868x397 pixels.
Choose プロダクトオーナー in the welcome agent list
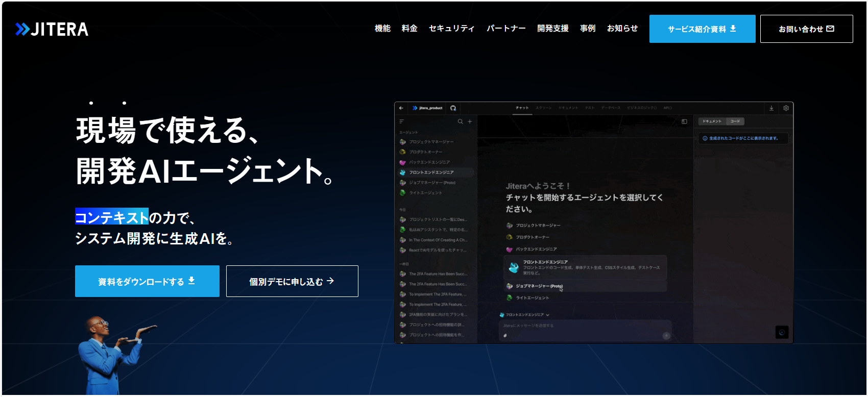528,237
